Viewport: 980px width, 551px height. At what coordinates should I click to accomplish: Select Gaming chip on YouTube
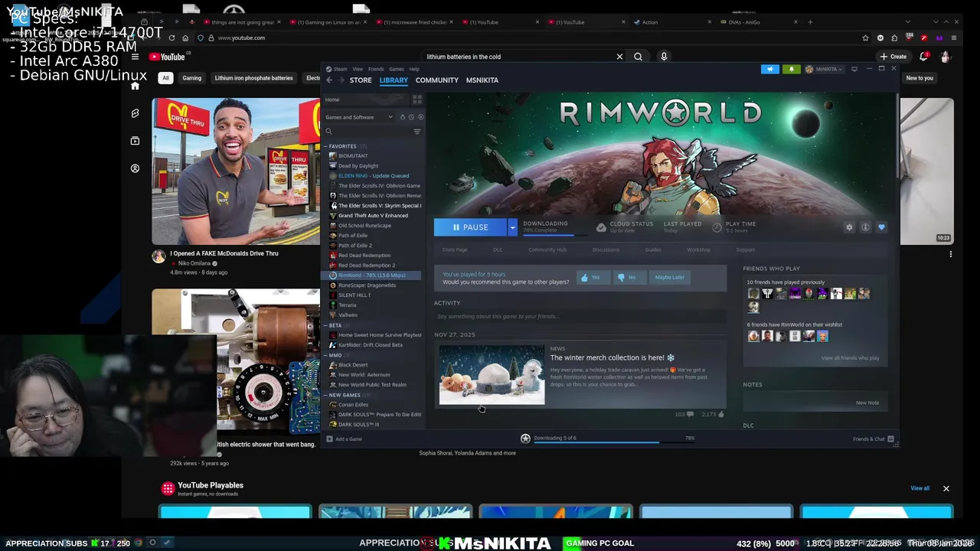pyautogui.click(x=191, y=78)
